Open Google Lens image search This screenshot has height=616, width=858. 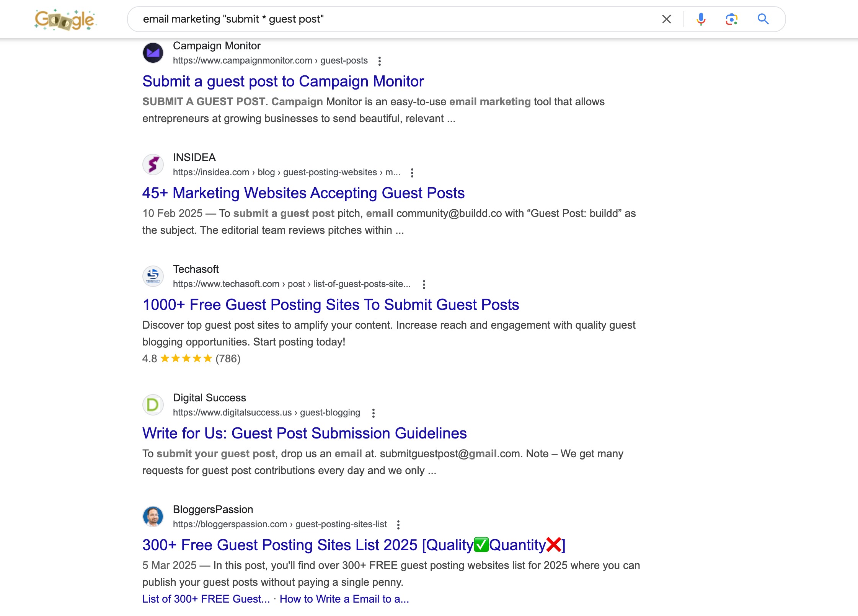click(732, 19)
